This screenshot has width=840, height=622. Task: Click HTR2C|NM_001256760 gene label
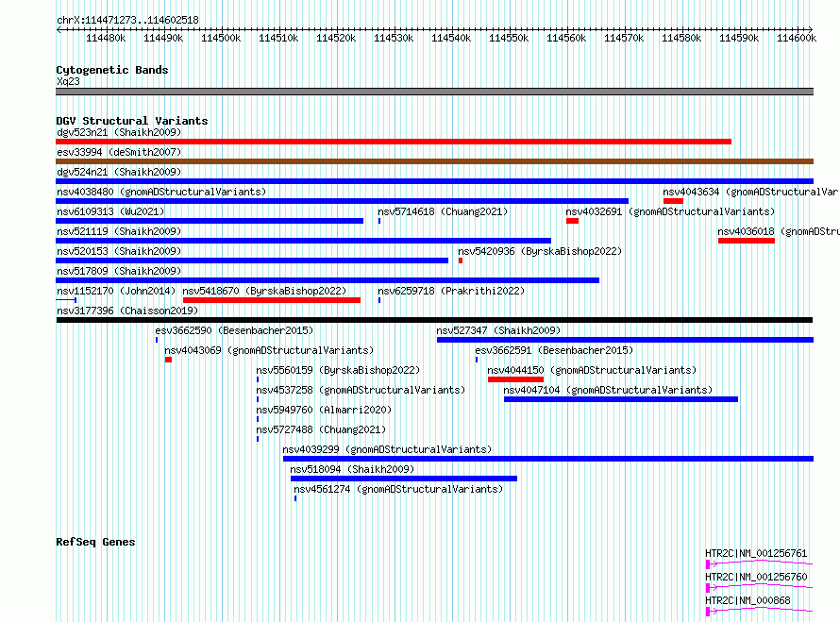[756, 577]
